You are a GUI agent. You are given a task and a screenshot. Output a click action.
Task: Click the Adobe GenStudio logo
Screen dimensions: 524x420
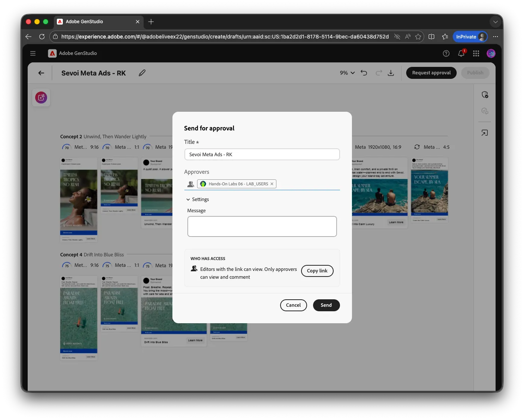point(73,53)
